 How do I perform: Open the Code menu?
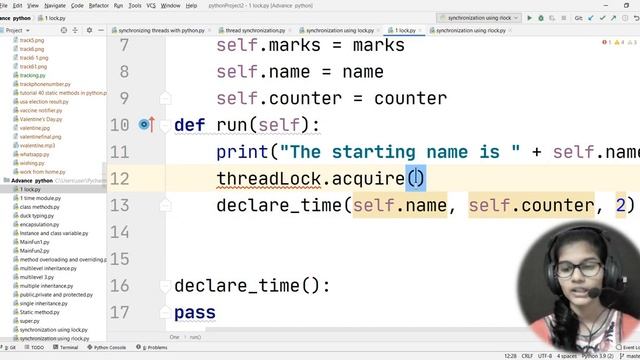(77, 6)
